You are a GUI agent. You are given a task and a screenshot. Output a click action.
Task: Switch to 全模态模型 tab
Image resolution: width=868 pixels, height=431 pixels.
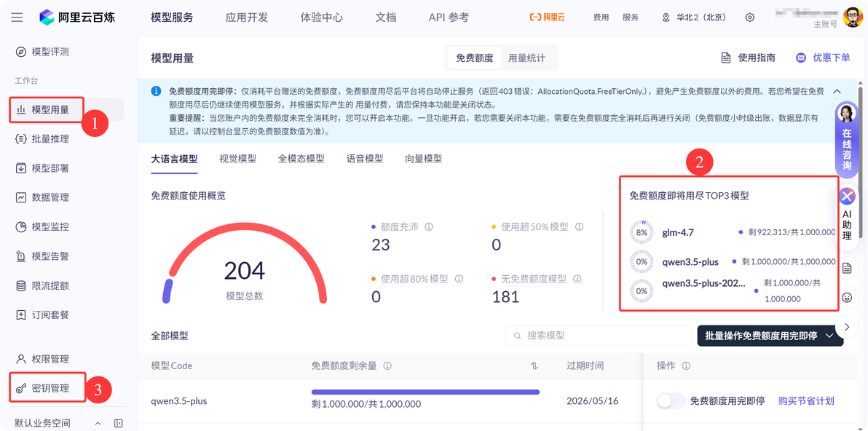301,159
